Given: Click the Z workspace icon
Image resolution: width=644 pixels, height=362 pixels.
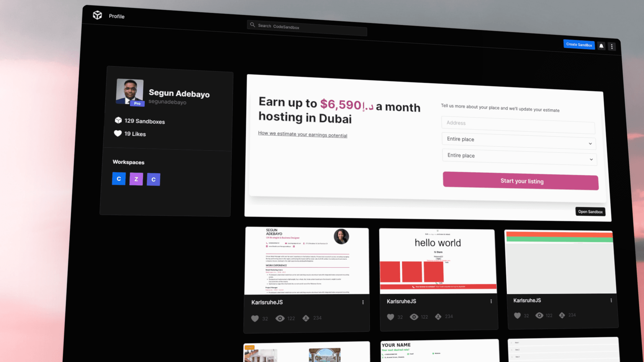Looking at the screenshot, I should 136,179.
